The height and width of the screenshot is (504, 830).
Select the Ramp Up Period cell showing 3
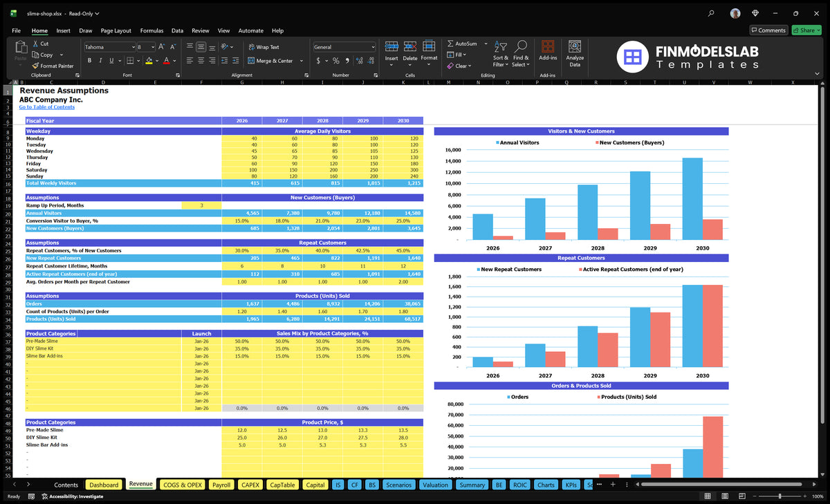point(201,205)
